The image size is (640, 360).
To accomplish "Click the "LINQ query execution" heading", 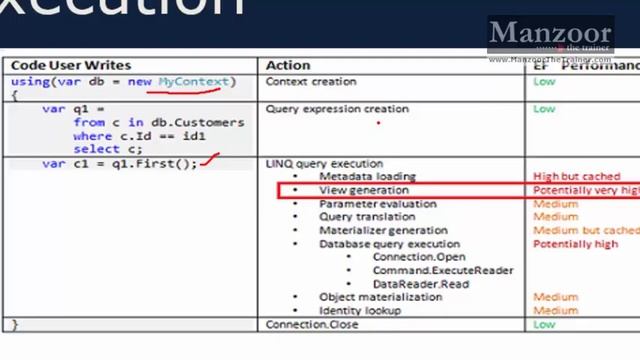I will click(324, 164).
